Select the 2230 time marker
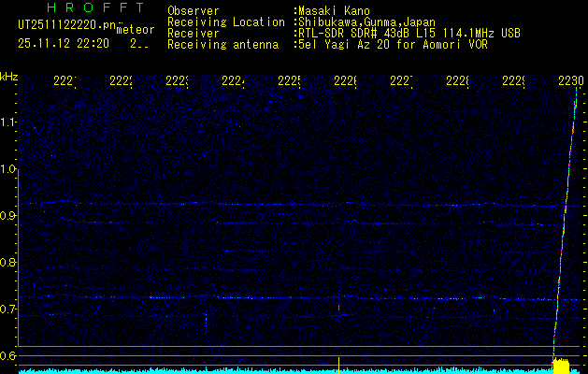Viewport: 588px width, 374px height. click(x=568, y=82)
